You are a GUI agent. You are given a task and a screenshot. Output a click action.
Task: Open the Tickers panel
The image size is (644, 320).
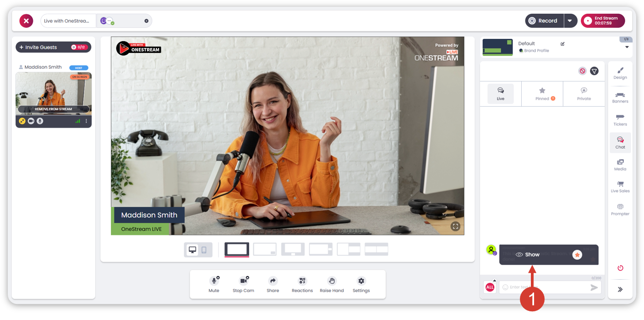coord(620,120)
